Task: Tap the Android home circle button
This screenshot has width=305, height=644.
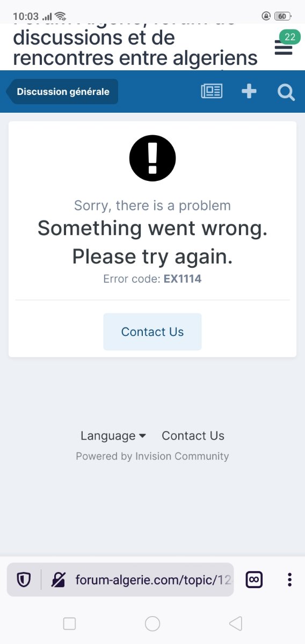Action: [152, 623]
